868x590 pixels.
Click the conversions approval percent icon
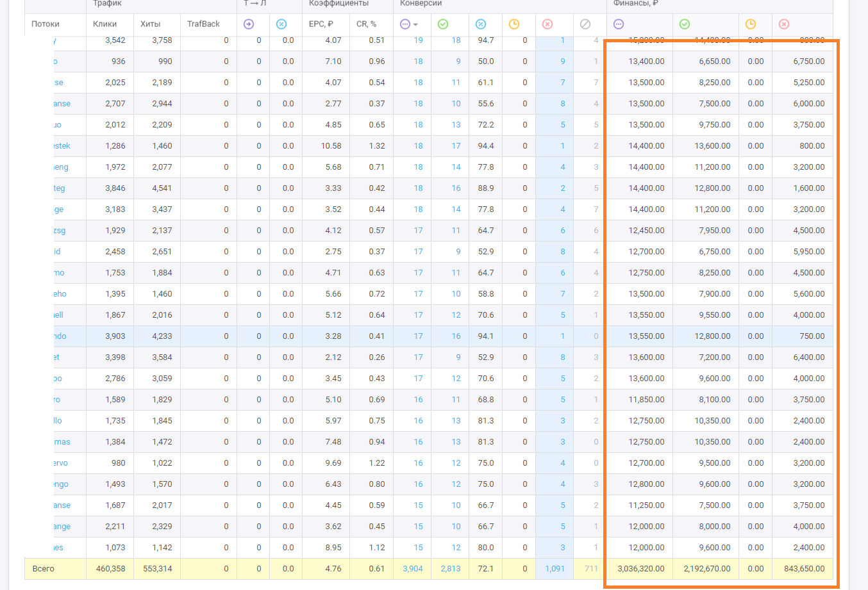pos(481,24)
